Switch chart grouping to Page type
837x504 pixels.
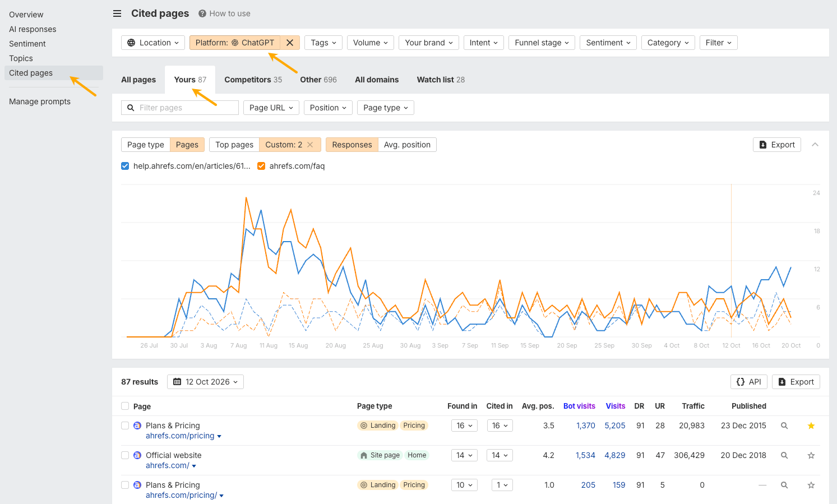146,145
